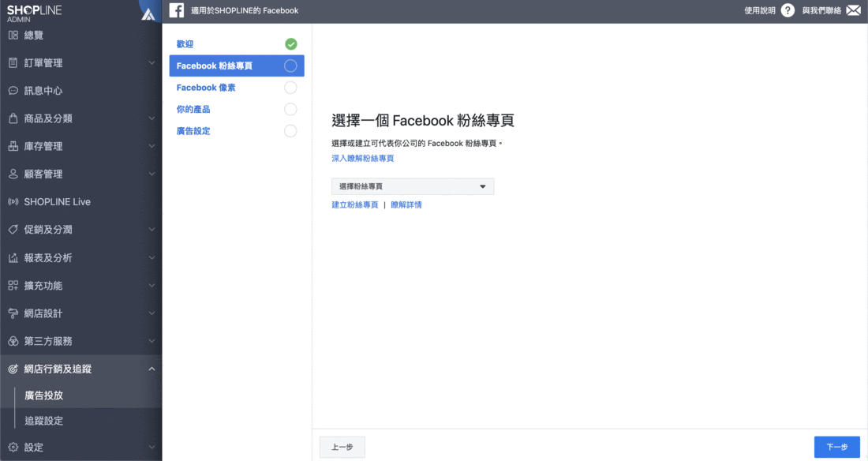Viewport: 868px width, 461px height.
Task: Click the 促銷及分潤 tag icon
Action: 13,230
